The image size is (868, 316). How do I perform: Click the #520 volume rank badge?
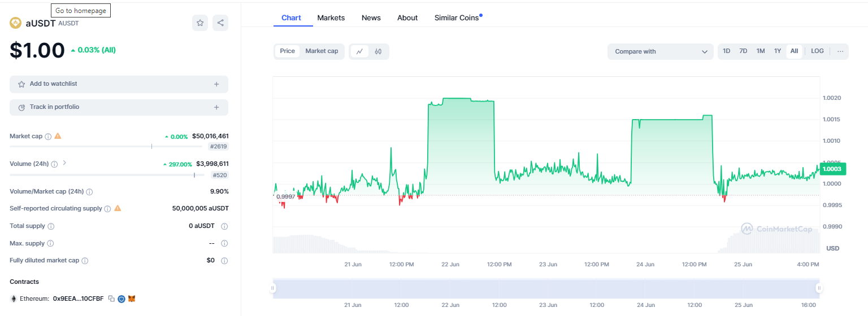click(220, 175)
